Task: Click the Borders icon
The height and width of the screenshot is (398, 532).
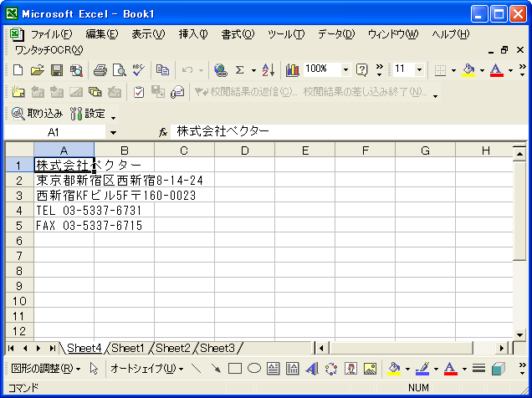Action: (440, 70)
